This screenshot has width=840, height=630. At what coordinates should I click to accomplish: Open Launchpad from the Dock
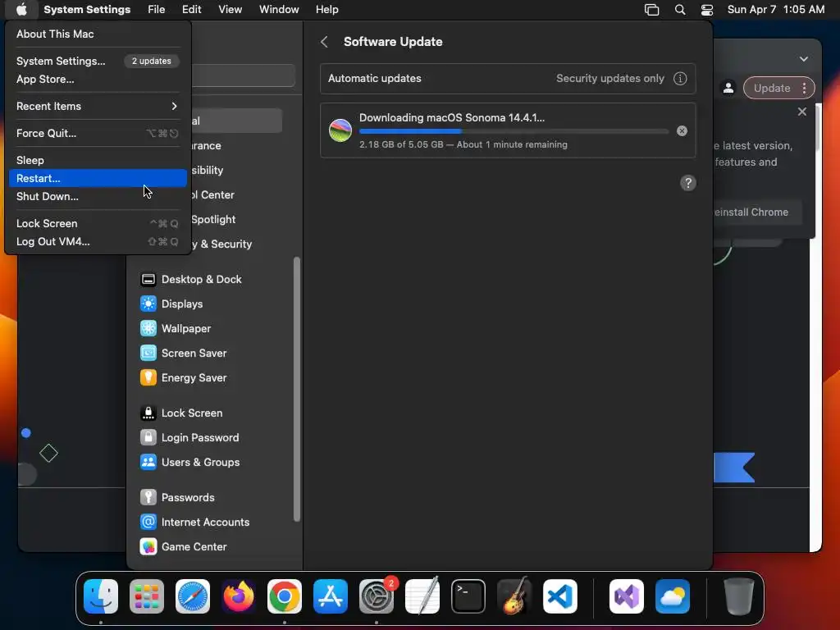[147, 596]
